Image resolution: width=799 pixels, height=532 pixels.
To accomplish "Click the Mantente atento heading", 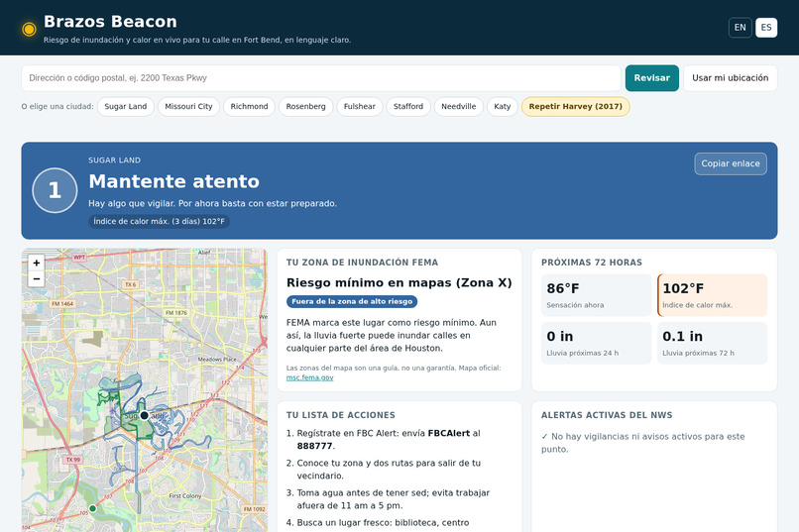I will (x=173, y=181).
